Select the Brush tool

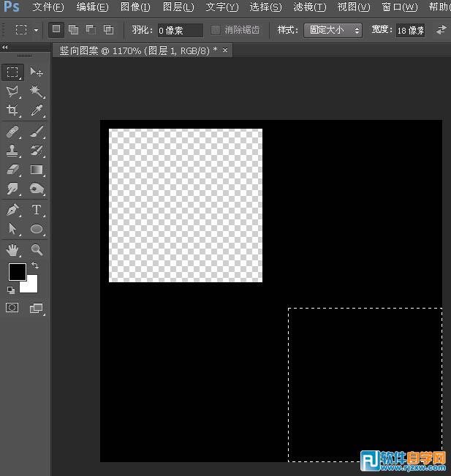click(x=37, y=132)
